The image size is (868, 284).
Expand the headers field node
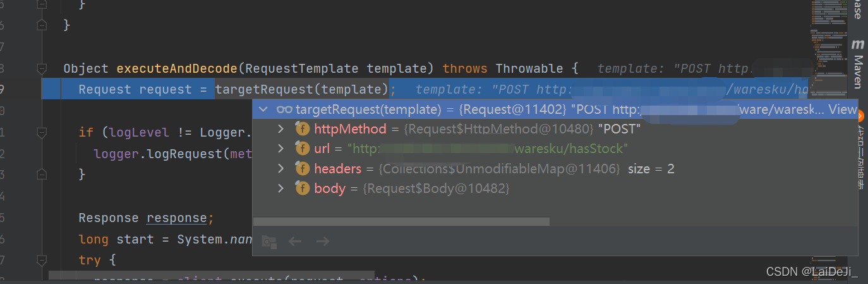tap(282, 169)
